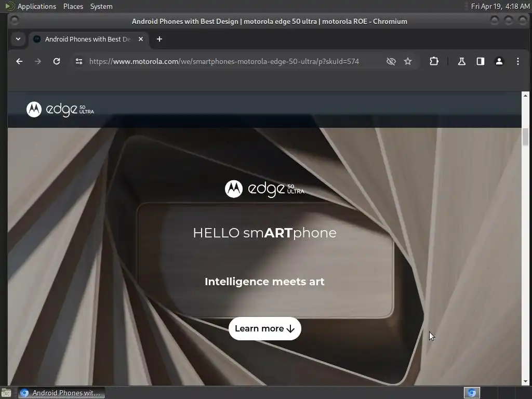The width and height of the screenshot is (532, 399).
Task: Open the profile avatar menu
Action: coord(499,61)
